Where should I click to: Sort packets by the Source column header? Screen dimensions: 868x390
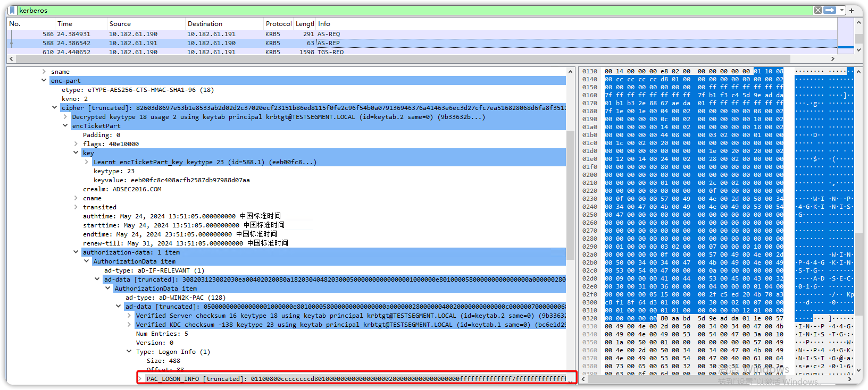(x=120, y=24)
